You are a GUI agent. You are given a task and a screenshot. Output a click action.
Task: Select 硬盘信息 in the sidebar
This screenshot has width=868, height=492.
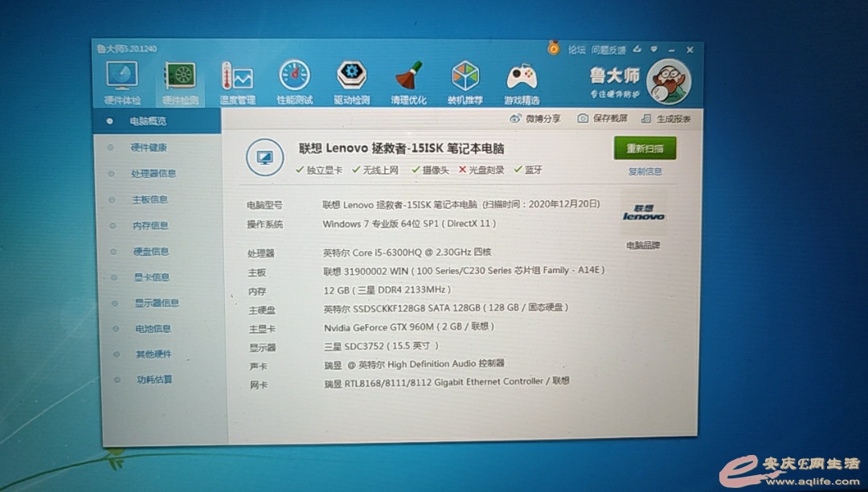click(151, 252)
